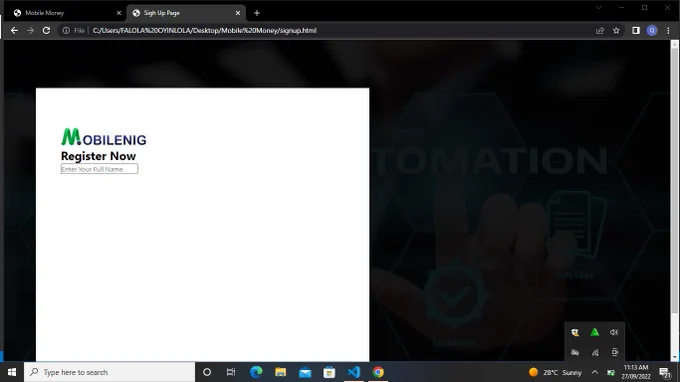This screenshot has height=382, width=680.
Task: Close the Sign Up Page tab
Action: [x=238, y=13]
